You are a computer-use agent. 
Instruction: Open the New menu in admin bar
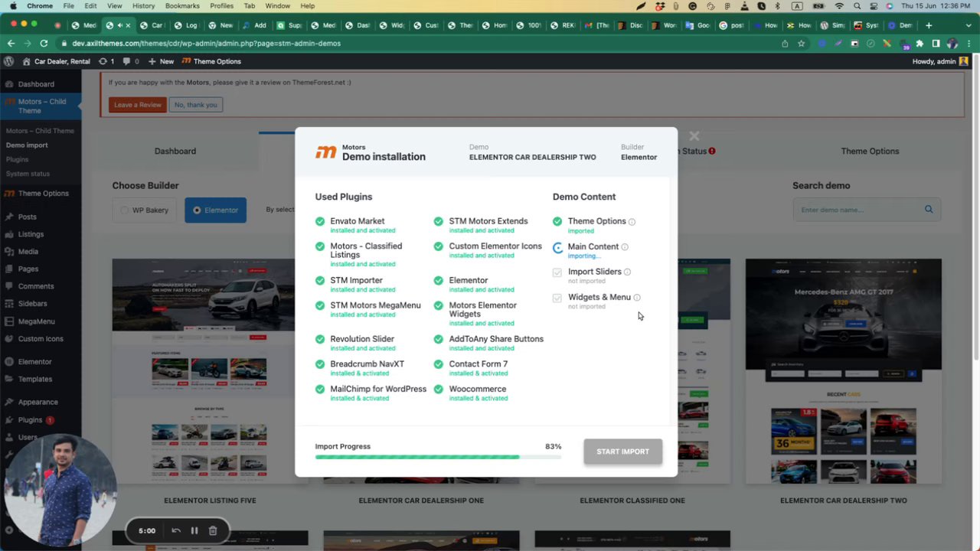[161, 61]
